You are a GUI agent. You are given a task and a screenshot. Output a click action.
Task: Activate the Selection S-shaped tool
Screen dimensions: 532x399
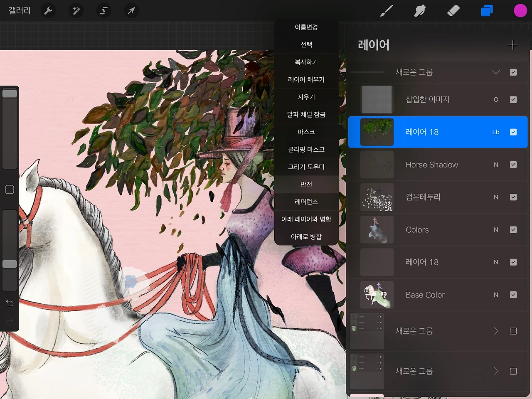click(103, 11)
